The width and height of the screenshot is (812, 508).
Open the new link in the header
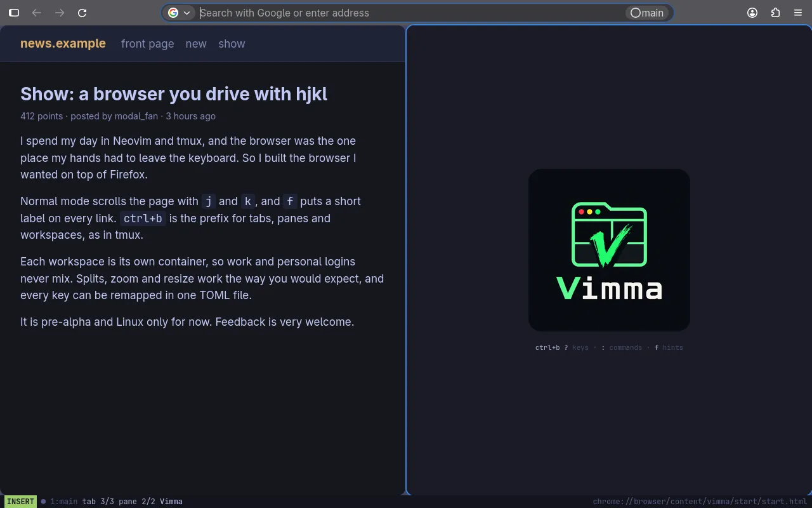coord(196,44)
